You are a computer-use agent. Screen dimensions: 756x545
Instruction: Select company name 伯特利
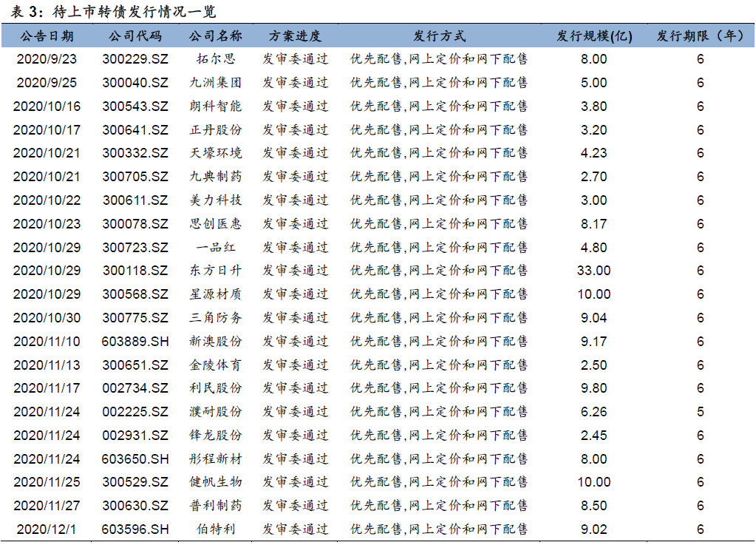pyautogui.click(x=216, y=529)
